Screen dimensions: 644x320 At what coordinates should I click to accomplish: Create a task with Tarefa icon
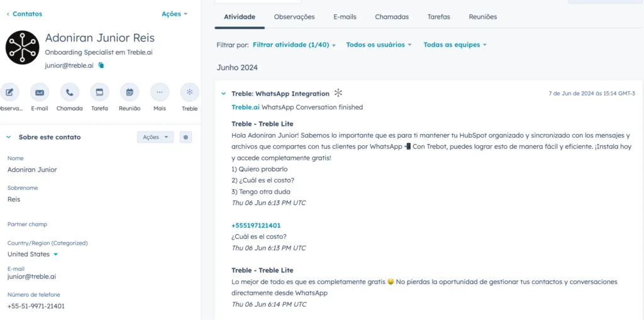[99, 92]
